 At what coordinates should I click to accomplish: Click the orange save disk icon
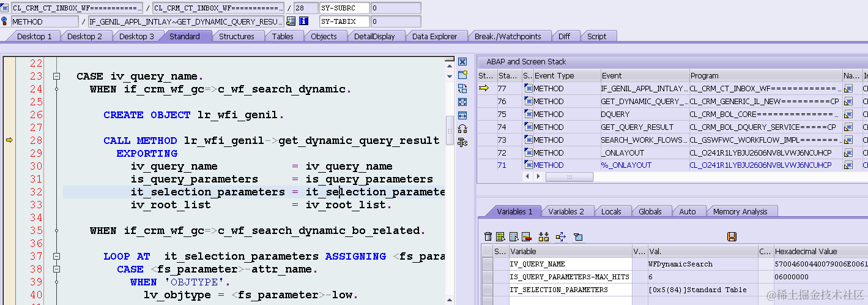732,236
